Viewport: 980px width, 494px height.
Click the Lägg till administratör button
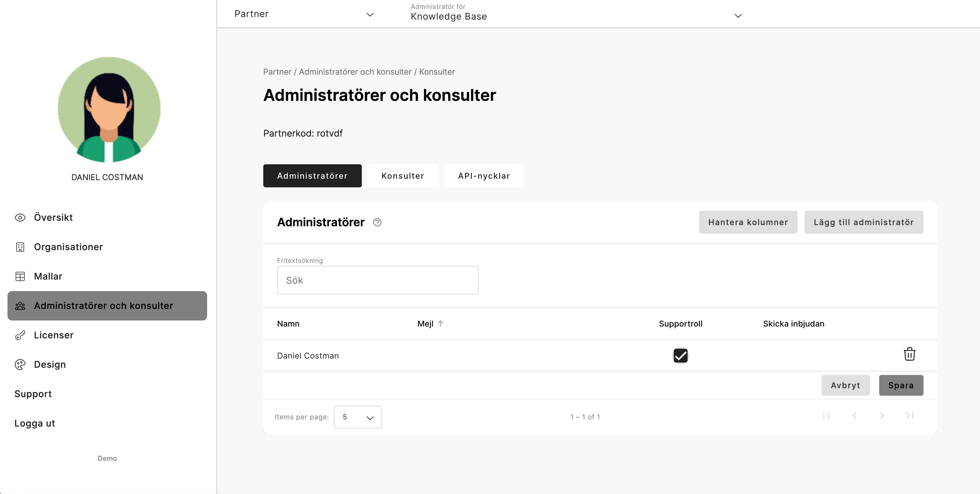pos(864,222)
